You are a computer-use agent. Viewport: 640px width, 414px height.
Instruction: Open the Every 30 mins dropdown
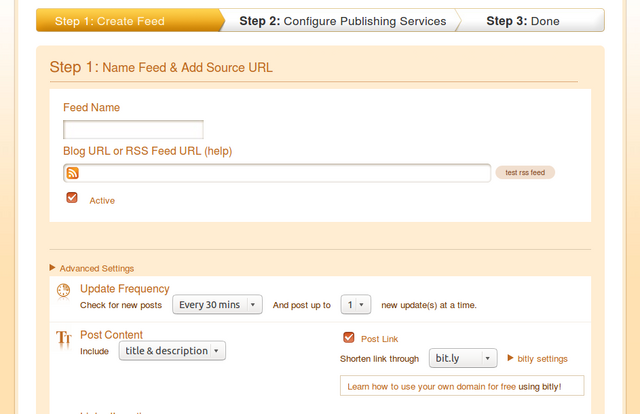coord(217,305)
